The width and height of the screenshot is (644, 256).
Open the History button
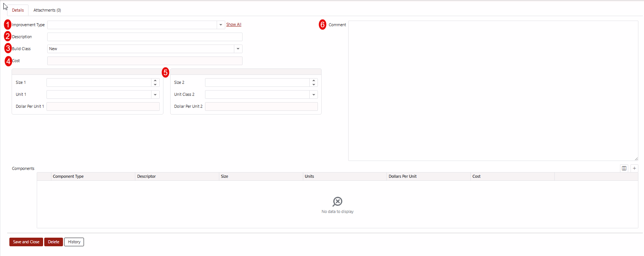point(74,242)
